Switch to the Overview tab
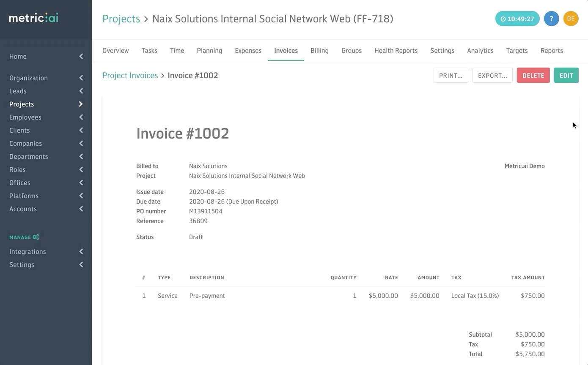 point(115,50)
